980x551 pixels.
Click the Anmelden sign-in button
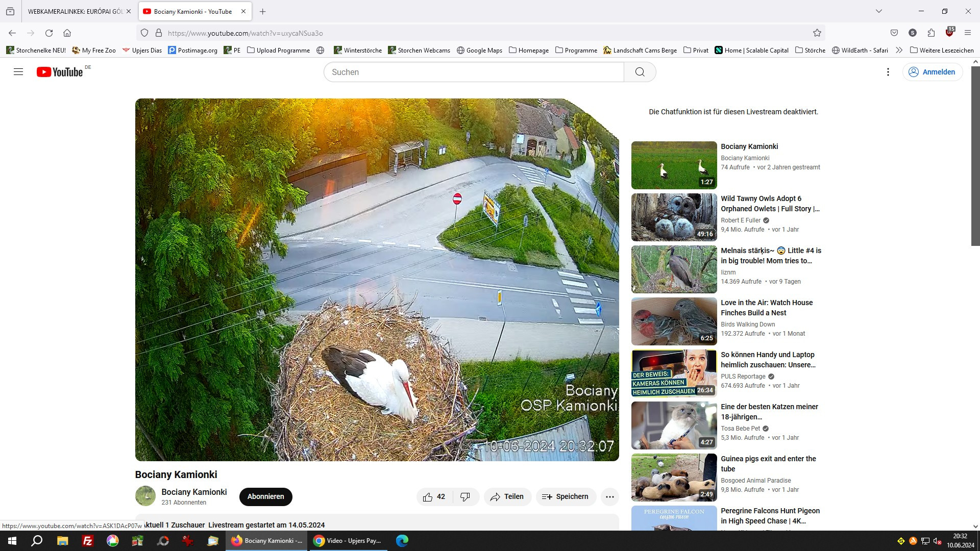pyautogui.click(x=933, y=72)
